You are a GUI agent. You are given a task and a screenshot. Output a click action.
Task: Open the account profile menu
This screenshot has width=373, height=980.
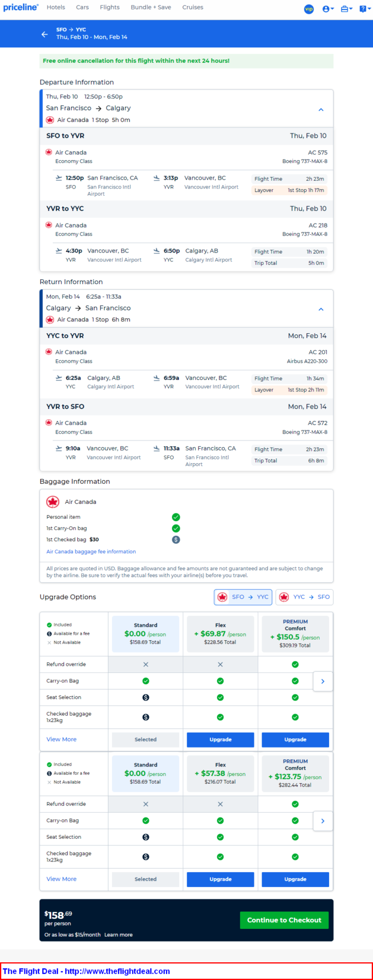point(328,9)
